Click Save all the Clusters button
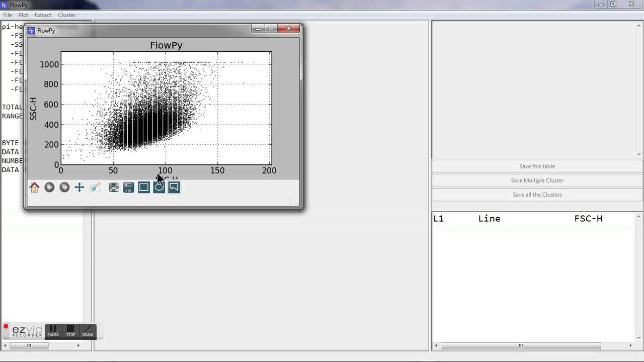 pos(537,195)
